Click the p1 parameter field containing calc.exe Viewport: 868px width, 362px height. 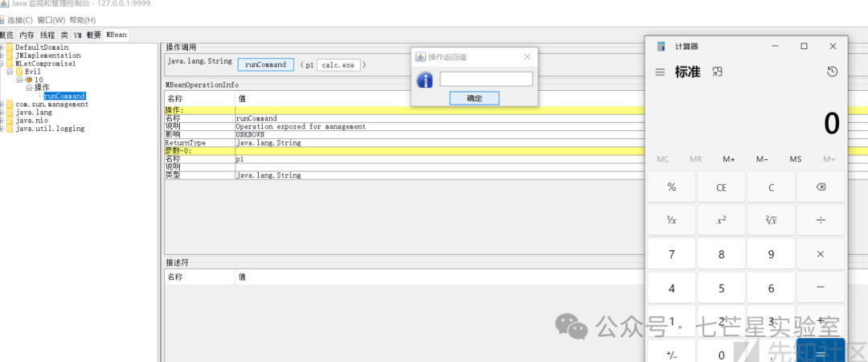coord(338,65)
